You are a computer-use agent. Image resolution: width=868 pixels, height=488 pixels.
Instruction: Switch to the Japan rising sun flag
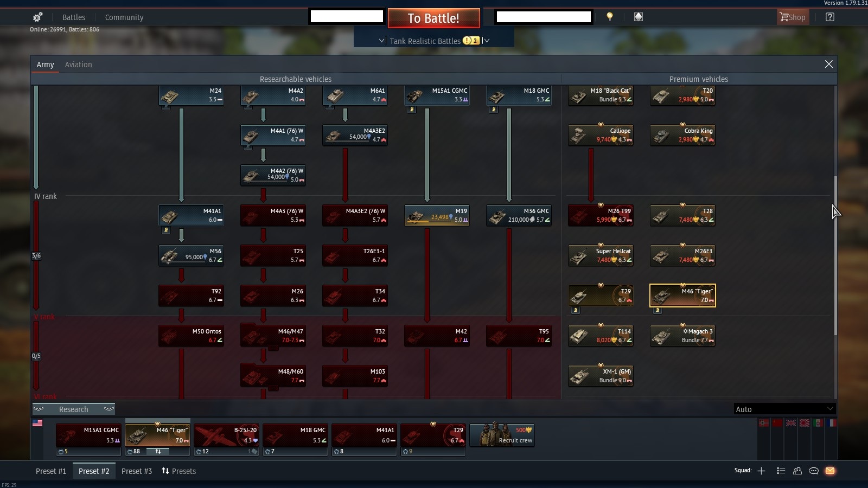click(805, 423)
